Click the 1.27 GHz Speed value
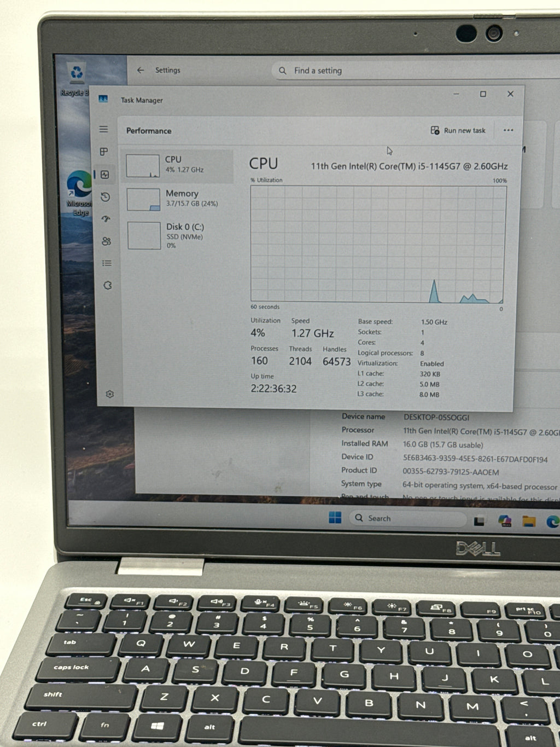Viewport: 560px width, 747px height. [x=312, y=333]
